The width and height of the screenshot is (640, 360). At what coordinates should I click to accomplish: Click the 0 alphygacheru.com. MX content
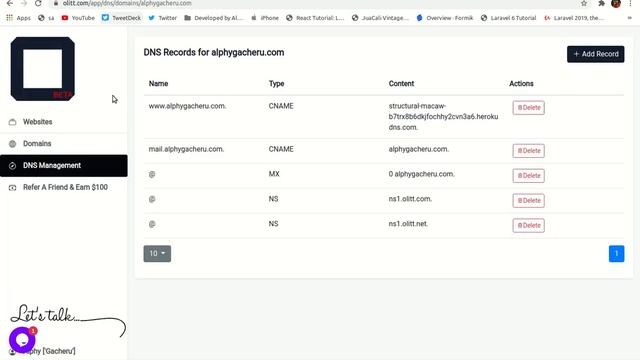[422, 174]
